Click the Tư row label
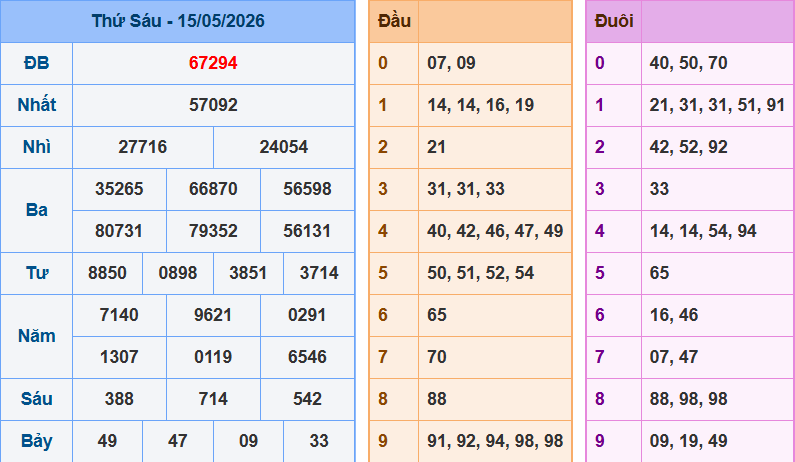The height and width of the screenshot is (462, 795). (38, 273)
